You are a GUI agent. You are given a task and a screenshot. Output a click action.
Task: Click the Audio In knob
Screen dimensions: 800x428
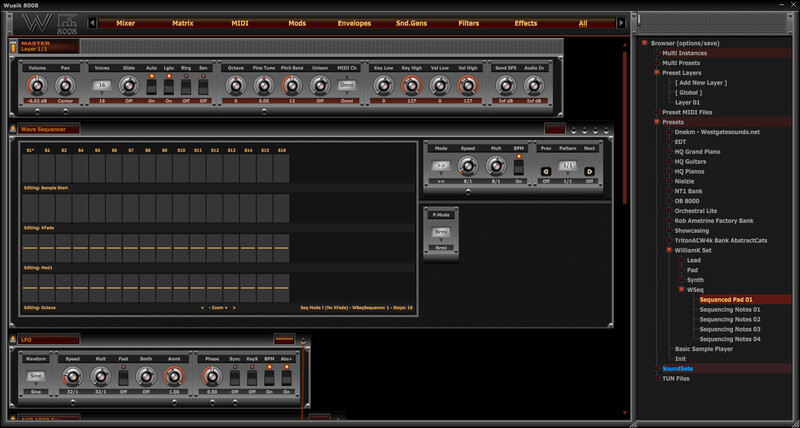point(534,86)
